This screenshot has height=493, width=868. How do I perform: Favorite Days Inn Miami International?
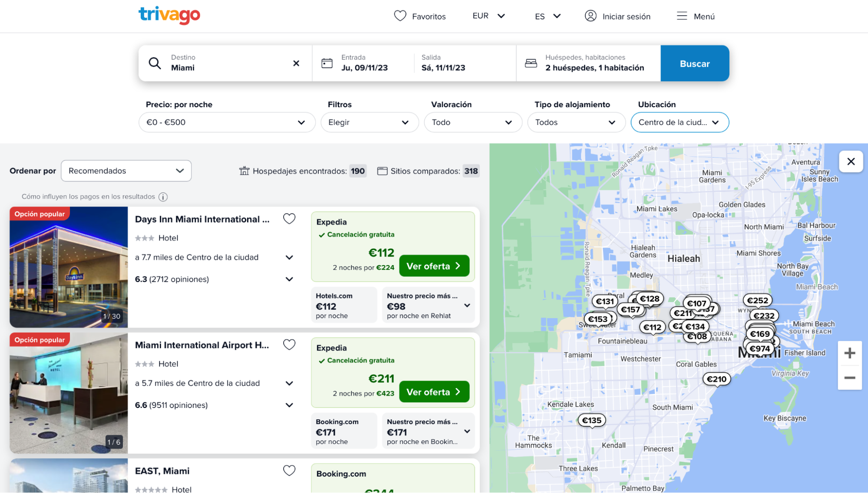289,219
